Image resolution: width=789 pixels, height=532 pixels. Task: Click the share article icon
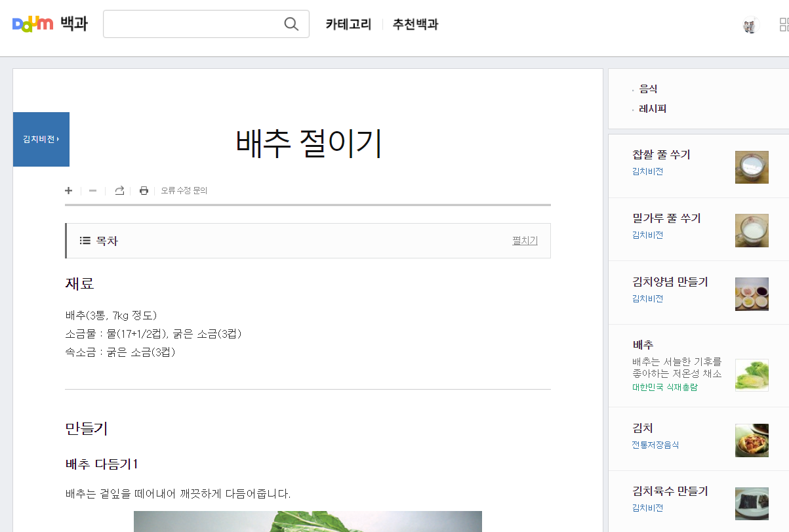click(x=119, y=190)
